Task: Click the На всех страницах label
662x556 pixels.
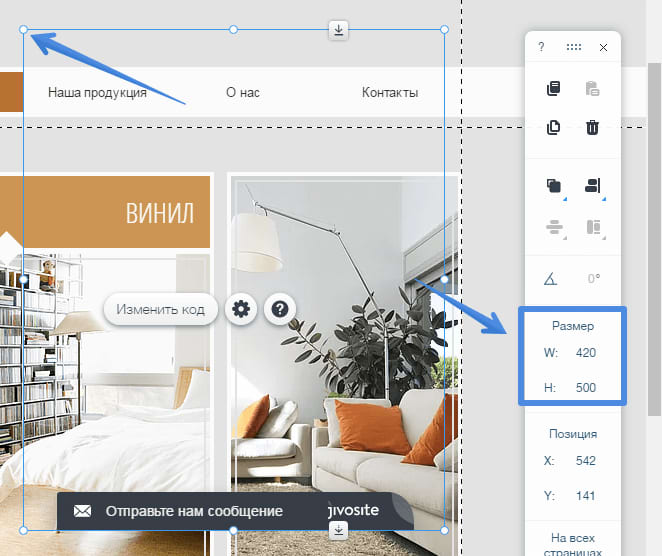Action: (x=573, y=545)
